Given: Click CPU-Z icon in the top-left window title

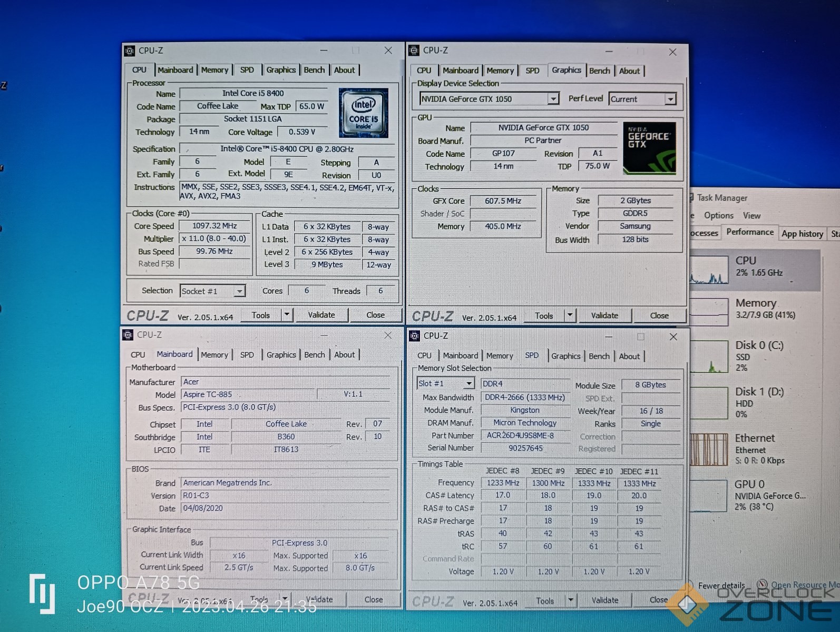Looking at the screenshot, I should (130, 51).
